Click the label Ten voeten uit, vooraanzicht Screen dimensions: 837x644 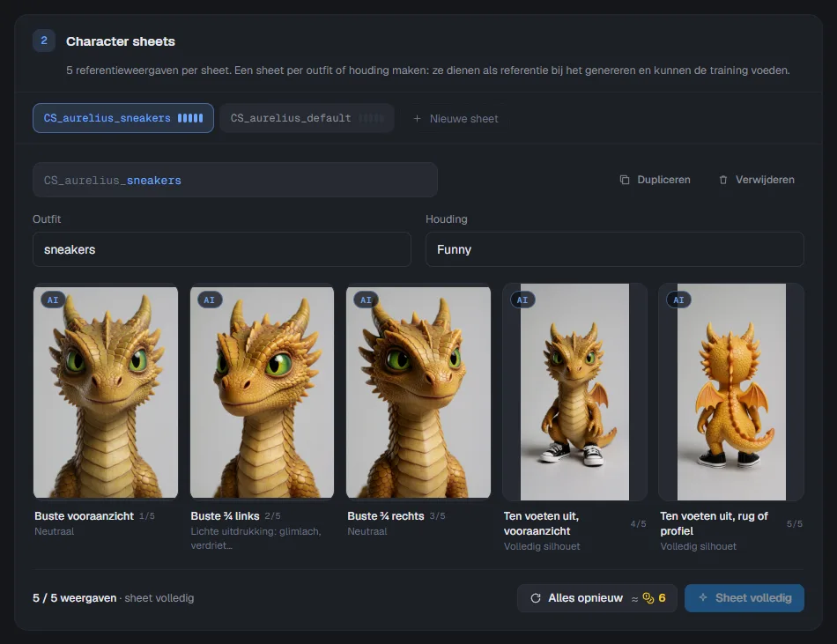pos(541,523)
